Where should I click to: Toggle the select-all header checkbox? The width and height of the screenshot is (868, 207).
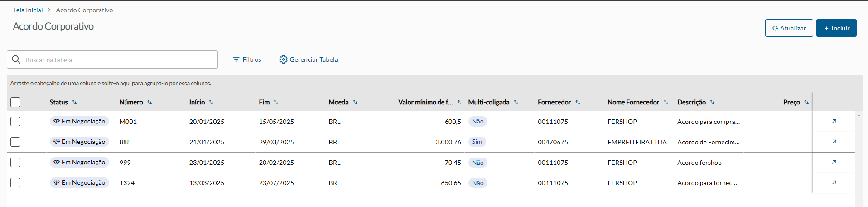coord(15,102)
